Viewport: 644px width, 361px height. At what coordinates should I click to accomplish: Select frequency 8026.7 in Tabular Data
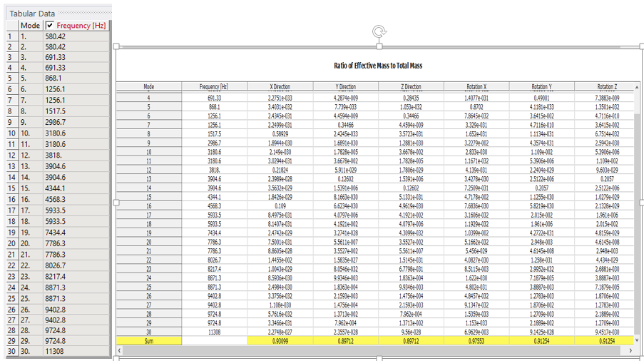tap(76, 265)
